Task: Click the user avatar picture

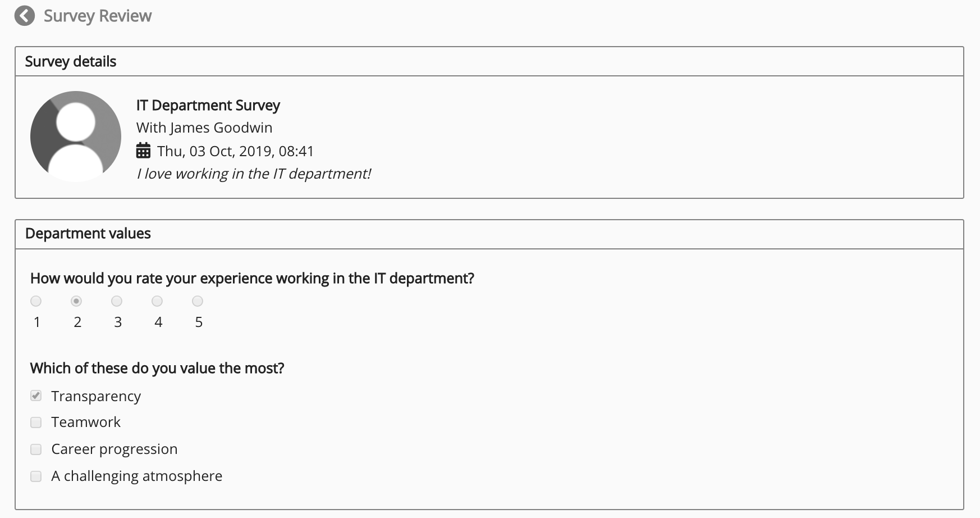Action: pos(76,137)
